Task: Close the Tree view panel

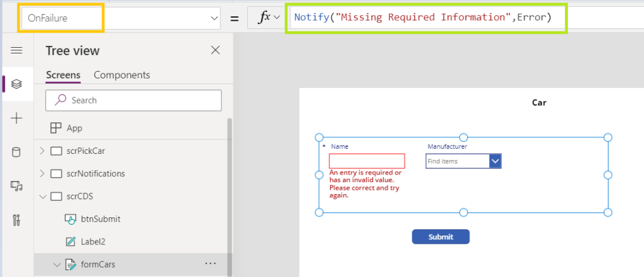Action: pyautogui.click(x=215, y=50)
